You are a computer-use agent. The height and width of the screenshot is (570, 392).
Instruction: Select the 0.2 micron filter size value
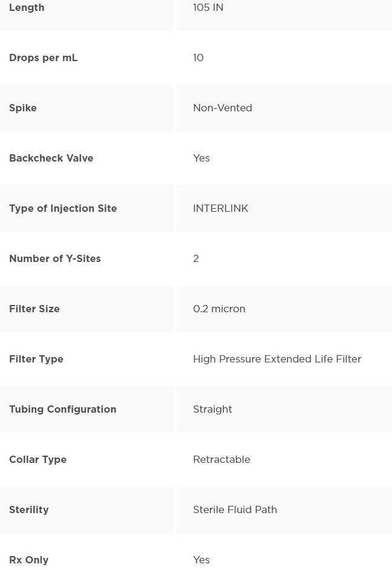pos(219,309)
